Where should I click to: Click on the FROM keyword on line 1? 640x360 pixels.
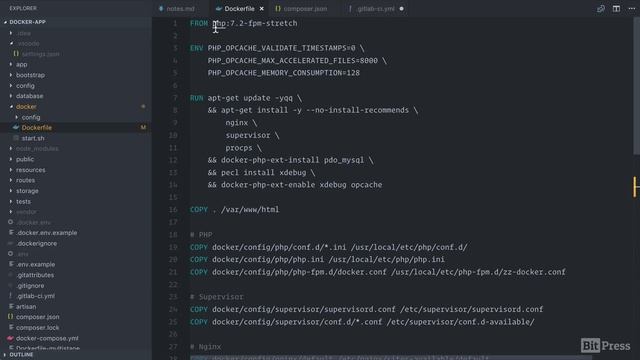[x=199, y=23]
